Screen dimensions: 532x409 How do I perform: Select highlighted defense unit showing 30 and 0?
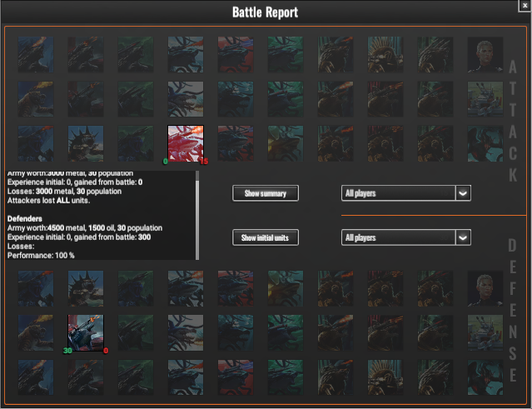click(86, 332)
